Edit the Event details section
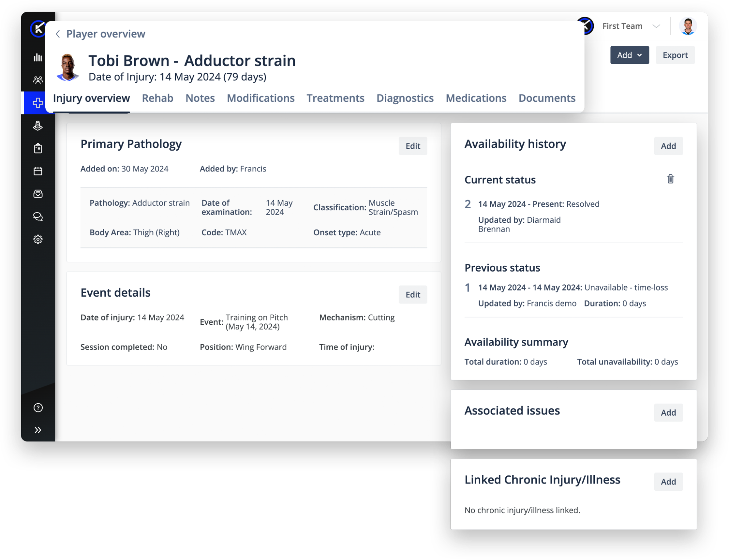This screenshot has width=729, height=560. click(x=413, y=295)
